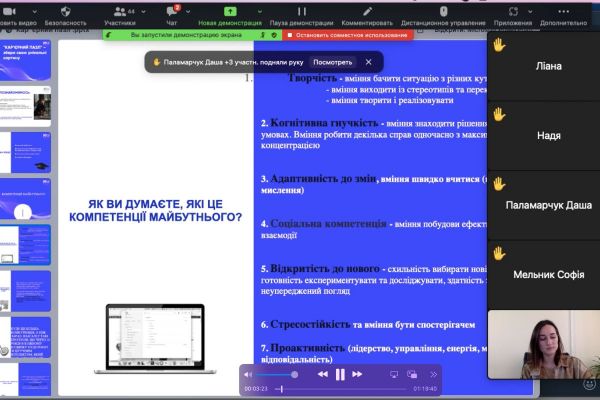Click the Посмотреть button in notification
The height and width of the screenshot is (400, 600).
333,61
